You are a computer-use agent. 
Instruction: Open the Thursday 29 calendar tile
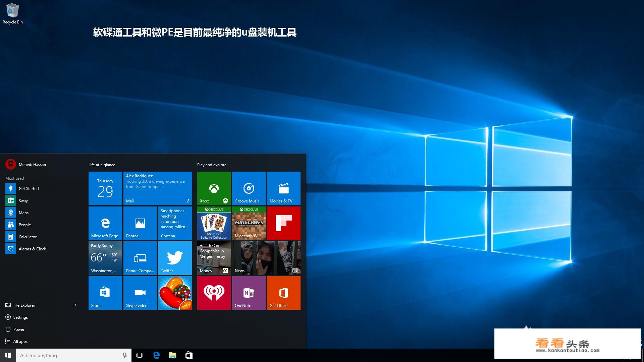[105, 188]
